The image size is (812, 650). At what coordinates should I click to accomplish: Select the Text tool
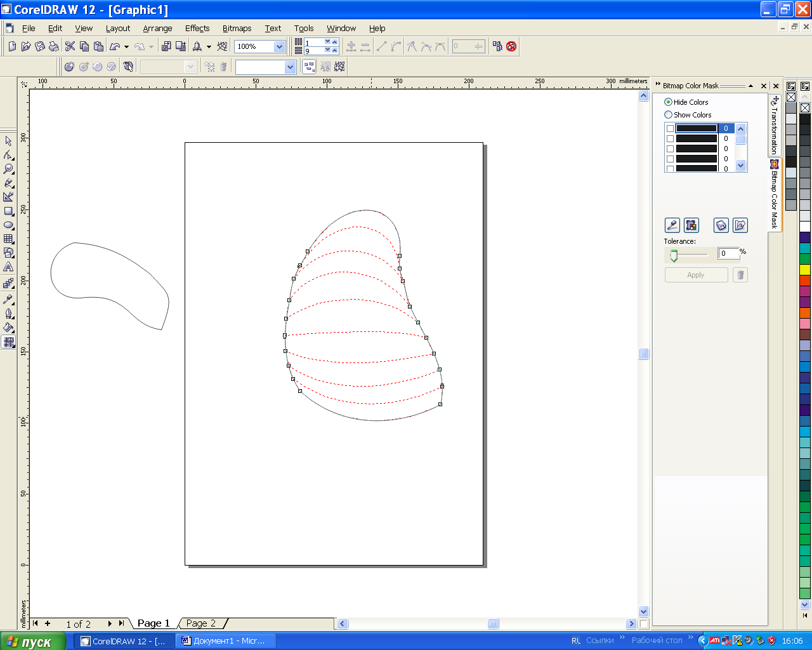8,267
